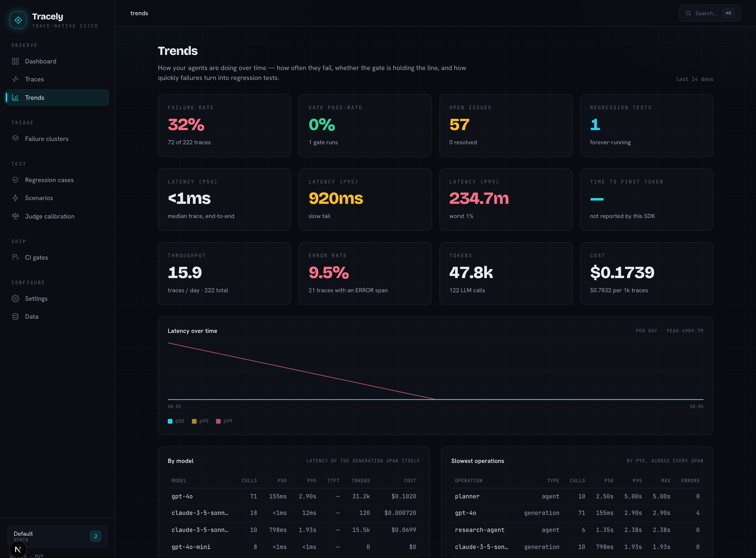The image size is (756, 558).
Task: Click the J avatar badge
Action: click(95, 536)
